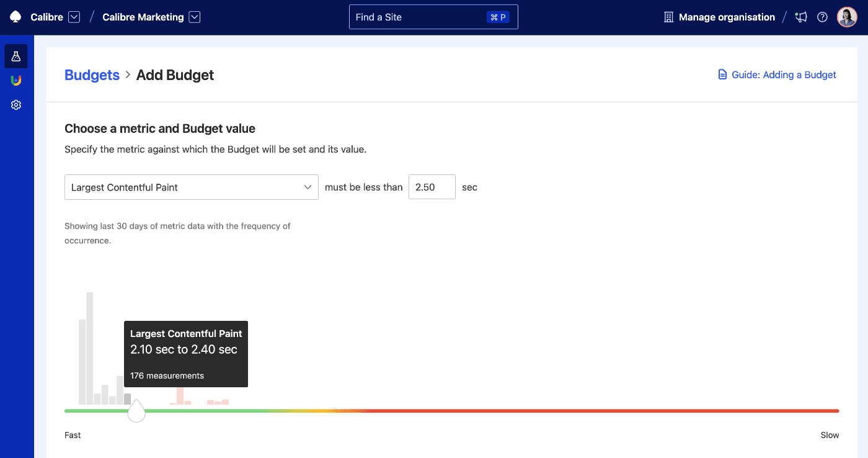Open help via the question mark icon
The width and height of the screenshot is (868, 458).
pyautogui.click(x=822, y=17)
